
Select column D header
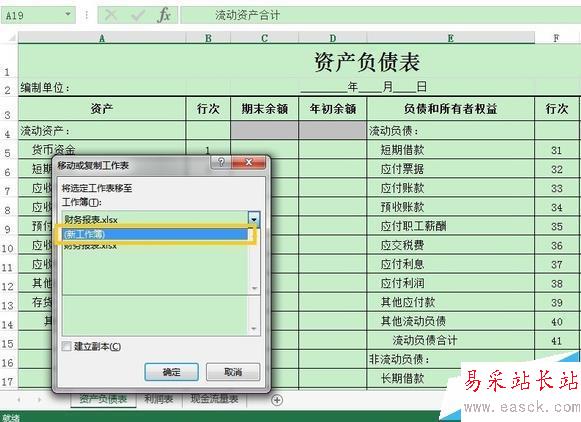332,38
